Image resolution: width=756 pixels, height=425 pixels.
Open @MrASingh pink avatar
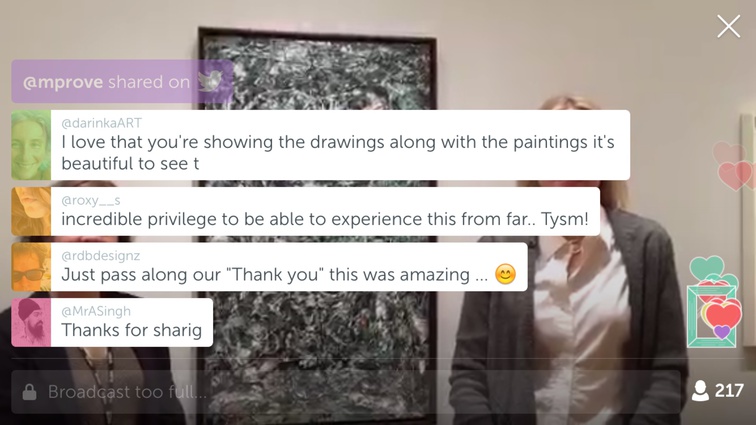tap(31, 322)
